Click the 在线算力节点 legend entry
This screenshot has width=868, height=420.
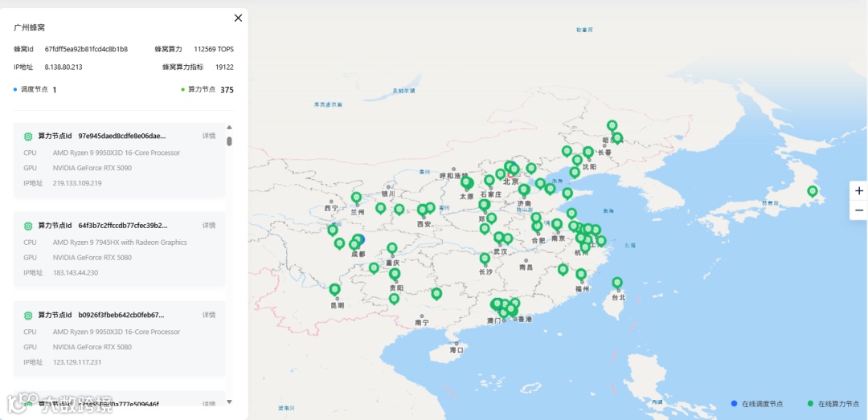[x=833, y=404]
